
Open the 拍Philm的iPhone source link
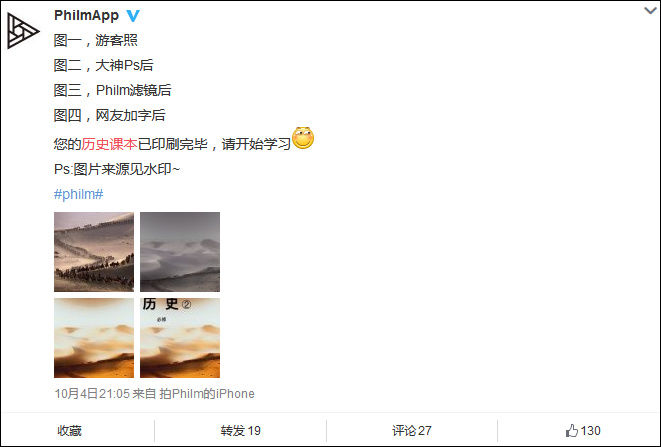point(207,393)
